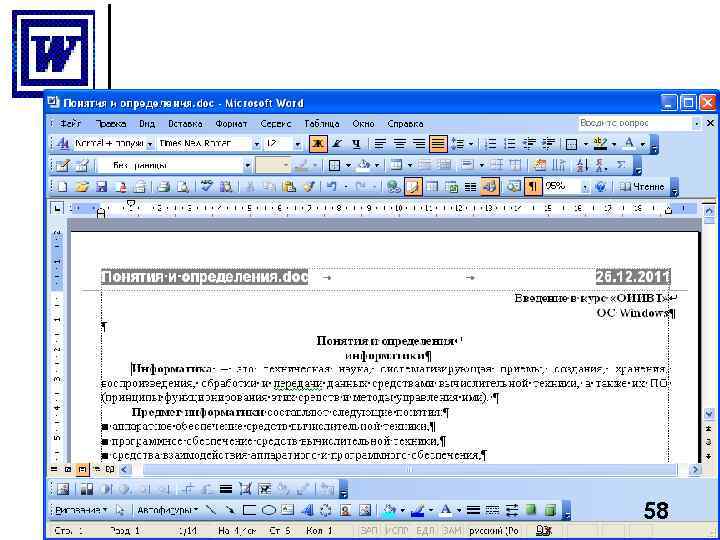Click the Format Painter brush icon
The image size is (720, 540).
click(309, 186)
